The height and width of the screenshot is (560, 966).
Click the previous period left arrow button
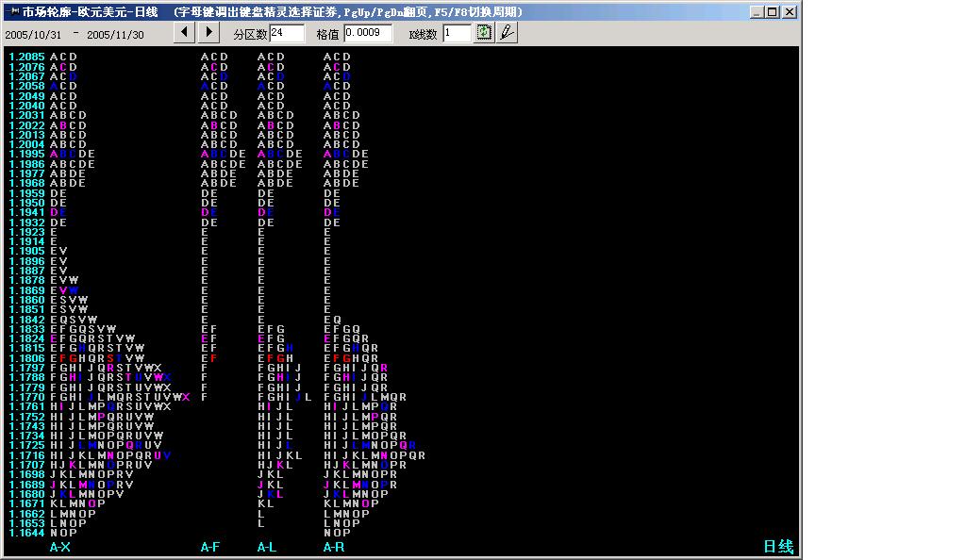point(184,33)
